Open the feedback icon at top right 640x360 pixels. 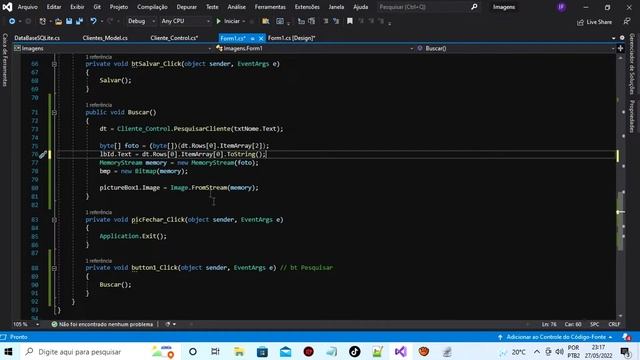pyautogui.click(x=627, y=21)
